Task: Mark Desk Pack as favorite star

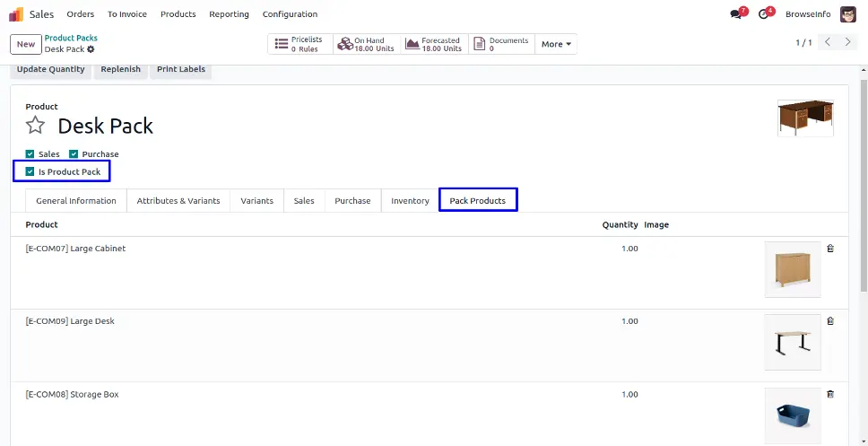Action: (35, 126)
